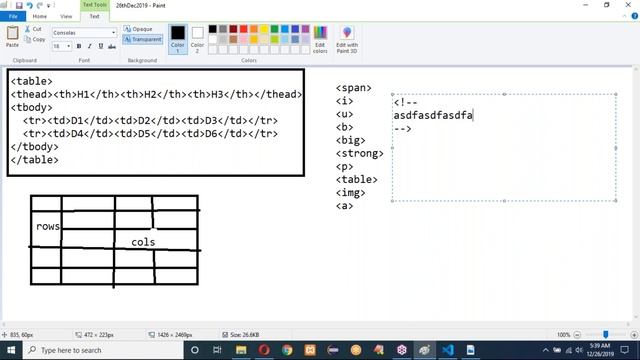This screenshot has width=640, height=360.
Task: Click Copy in the Clipboard group
Action: [x=35, y=39]
